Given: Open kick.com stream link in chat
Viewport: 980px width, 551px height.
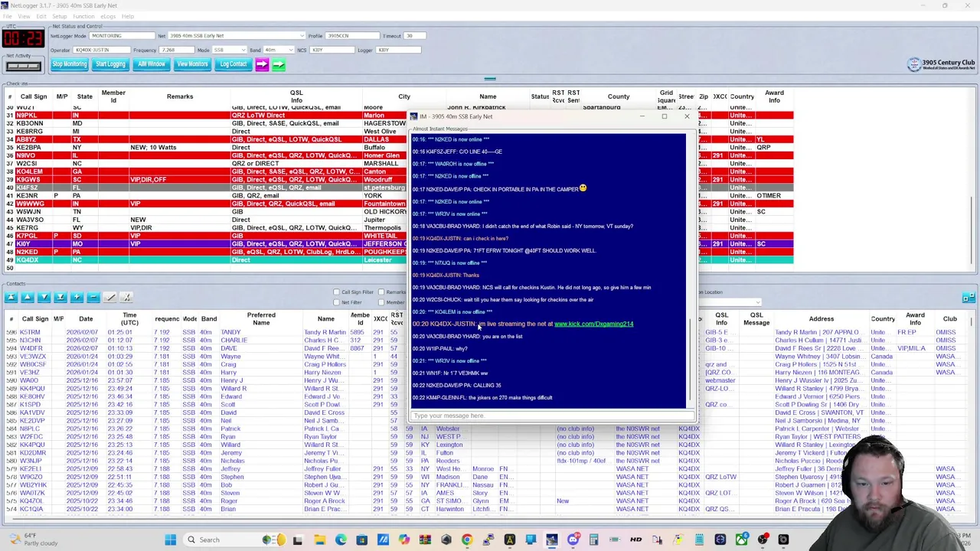Looking at the screenshot, I should click(x=593, y=324).
